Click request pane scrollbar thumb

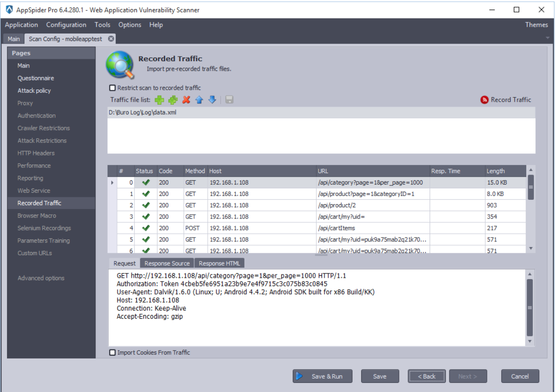tap(530, 307)
